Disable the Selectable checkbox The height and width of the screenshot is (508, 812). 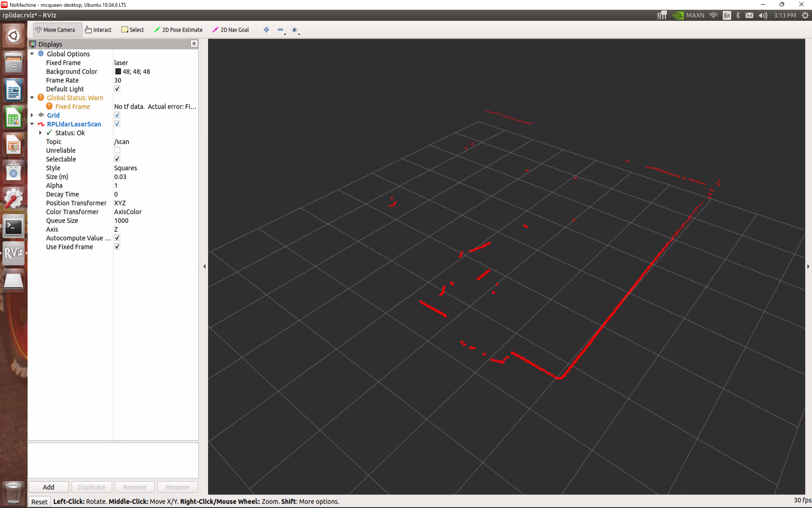117,159
